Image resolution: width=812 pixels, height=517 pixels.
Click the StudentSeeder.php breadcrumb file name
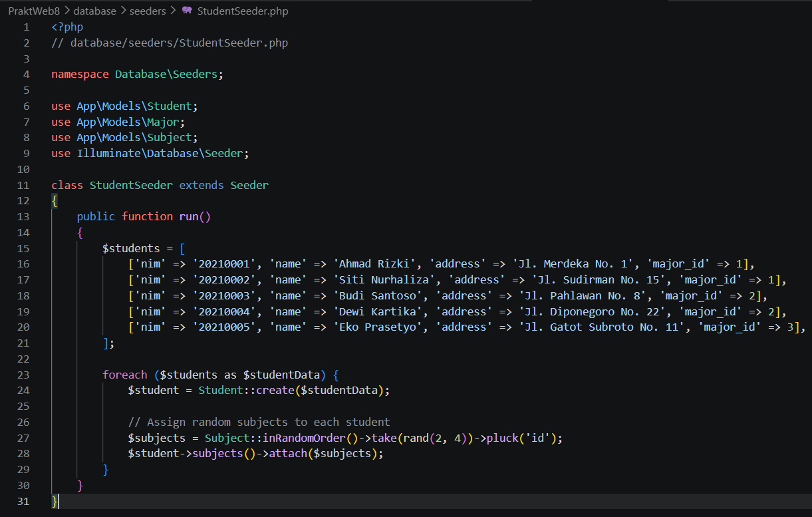coord(243,11)
